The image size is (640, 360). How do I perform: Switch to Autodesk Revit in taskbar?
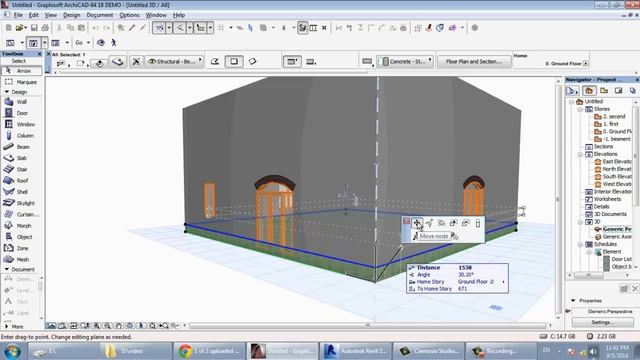355,351
